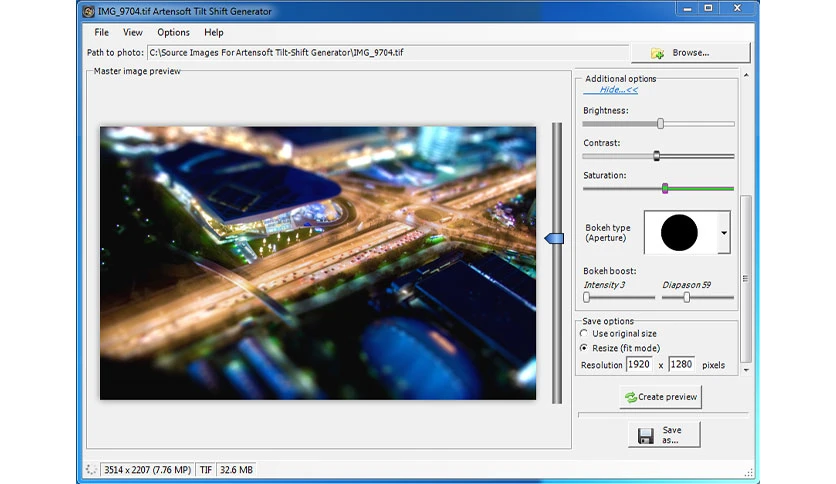Click the Diapason slider handle
836x484 pixels.
(687, 297)
